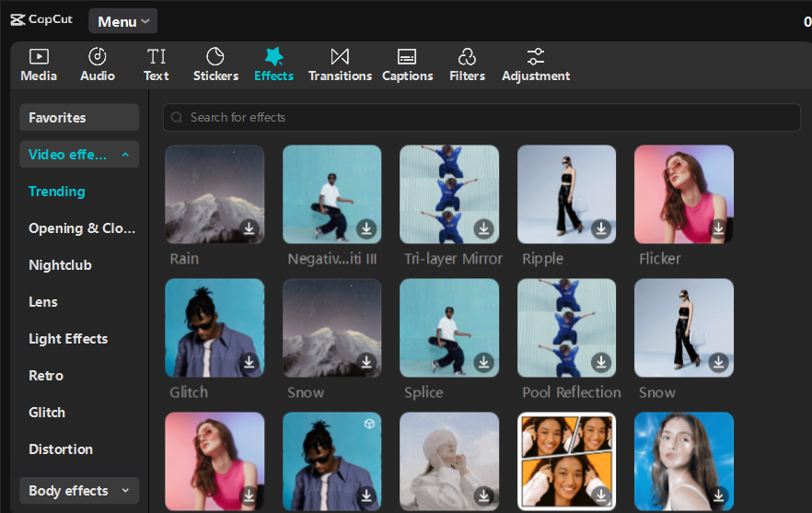Download the Tri-layer Mirror effect

pos(484,228)
